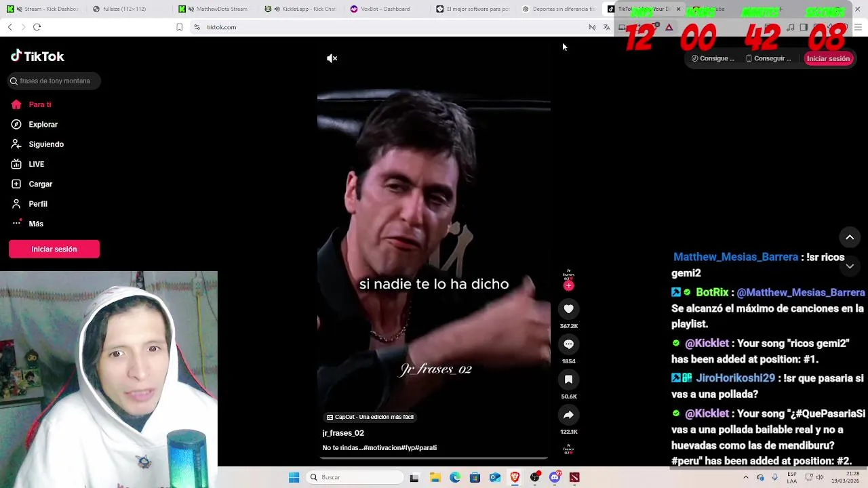Open CapCut - Una edición más fácil link
Viewport: 868px width, 488px height.
(370, 417)
